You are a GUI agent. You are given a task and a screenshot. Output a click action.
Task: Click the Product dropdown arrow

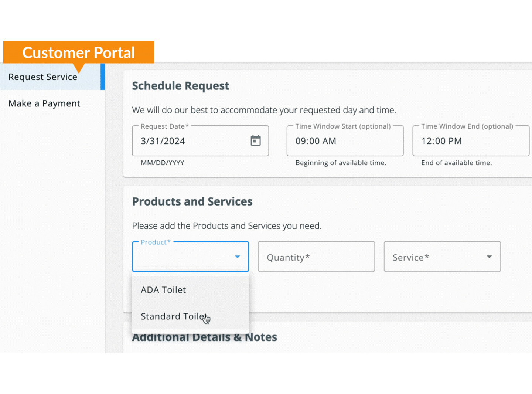(x=237, y=257)
